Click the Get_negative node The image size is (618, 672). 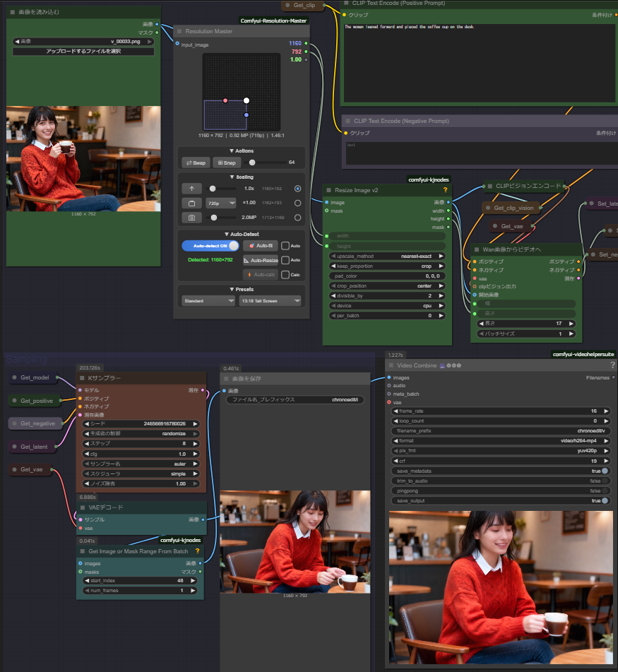pos(37,423)
